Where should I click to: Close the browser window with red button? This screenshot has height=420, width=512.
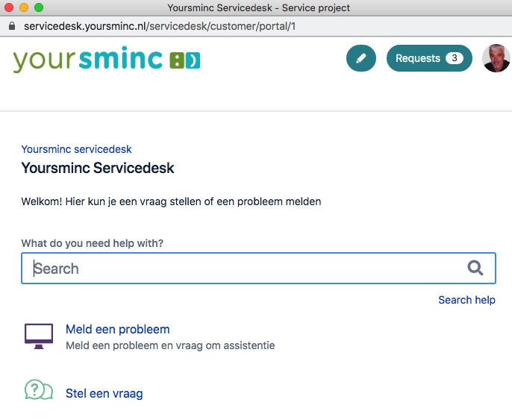[9, 7]
